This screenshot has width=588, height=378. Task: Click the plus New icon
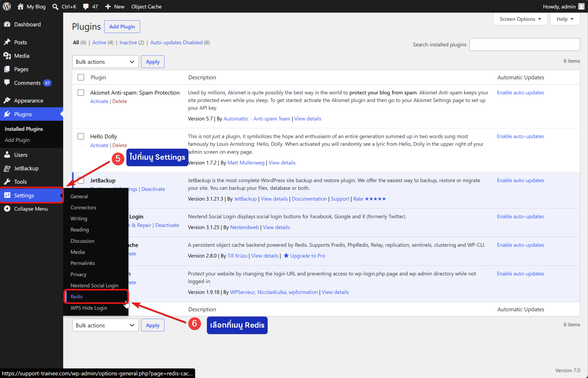[x=108, y=6]
